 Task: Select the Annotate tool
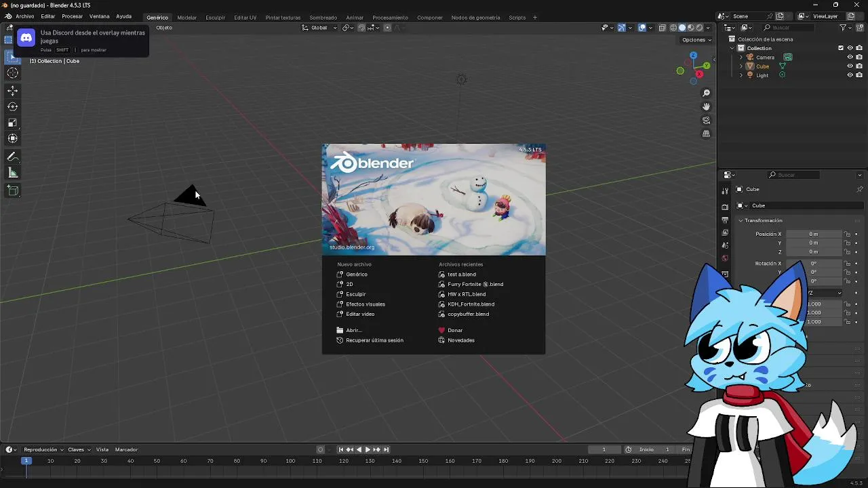click(13, 157)
